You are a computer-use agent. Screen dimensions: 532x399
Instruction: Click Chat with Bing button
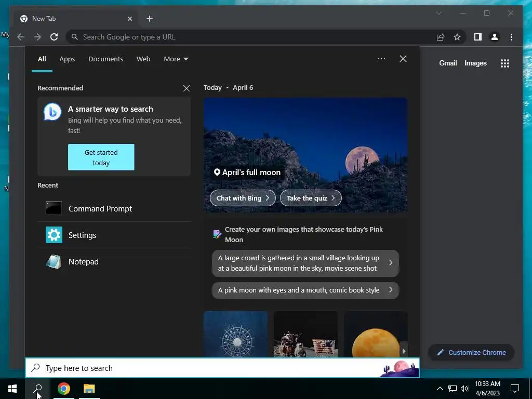tap(243, 198)
